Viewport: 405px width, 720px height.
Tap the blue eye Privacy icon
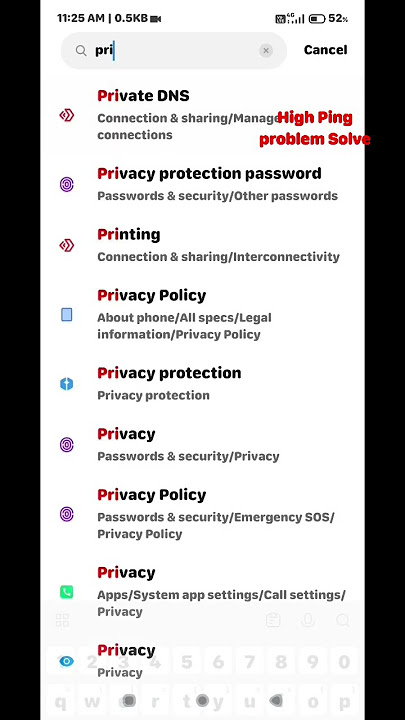[67, 661]
